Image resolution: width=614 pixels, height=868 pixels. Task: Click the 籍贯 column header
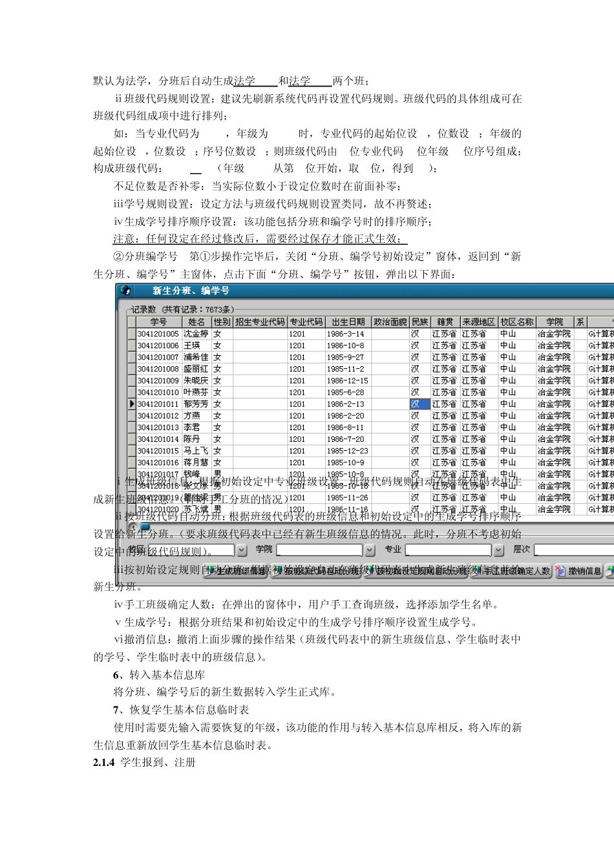coord(445,322)
